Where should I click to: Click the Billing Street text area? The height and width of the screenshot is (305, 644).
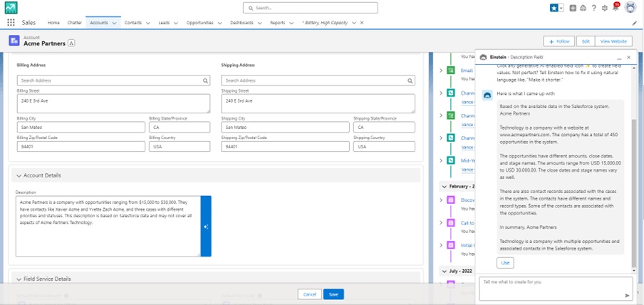[113, 103]
